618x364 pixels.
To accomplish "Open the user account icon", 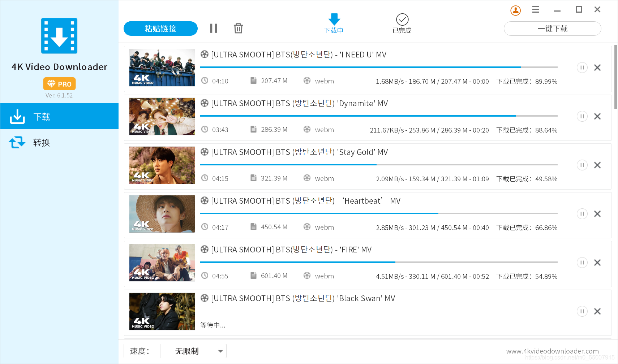I will tap(515, 10).
